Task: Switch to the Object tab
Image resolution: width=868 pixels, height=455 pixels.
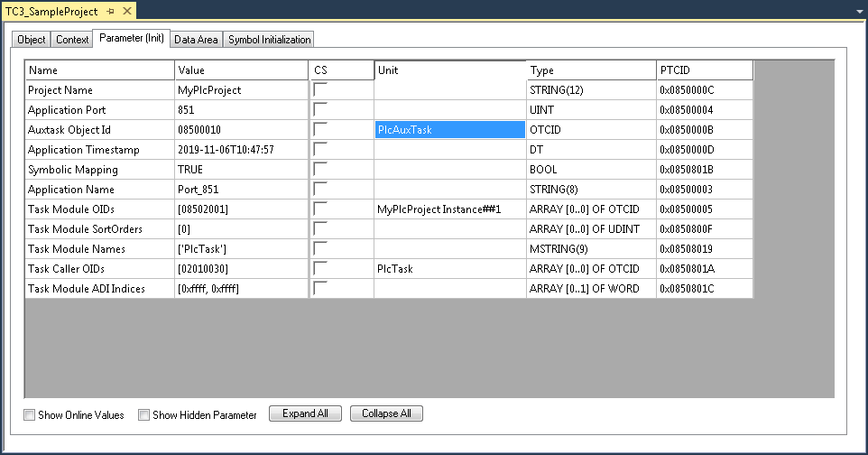Action: pyautogui.click(x=32, y=40)
